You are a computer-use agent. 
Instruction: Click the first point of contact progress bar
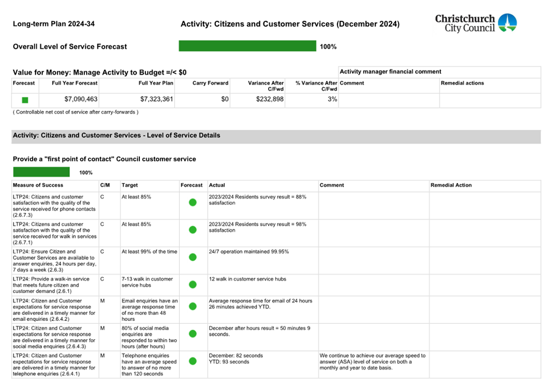(x=42, y=172)
